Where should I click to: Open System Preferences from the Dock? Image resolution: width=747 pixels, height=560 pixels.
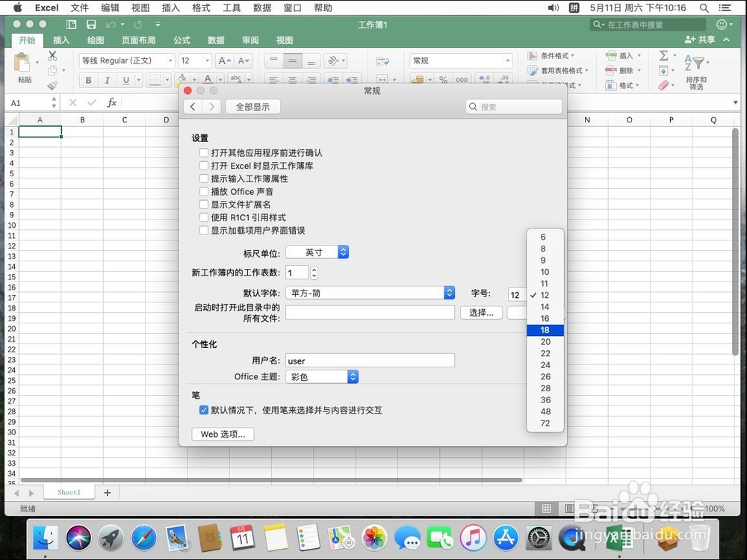point(539,538)
